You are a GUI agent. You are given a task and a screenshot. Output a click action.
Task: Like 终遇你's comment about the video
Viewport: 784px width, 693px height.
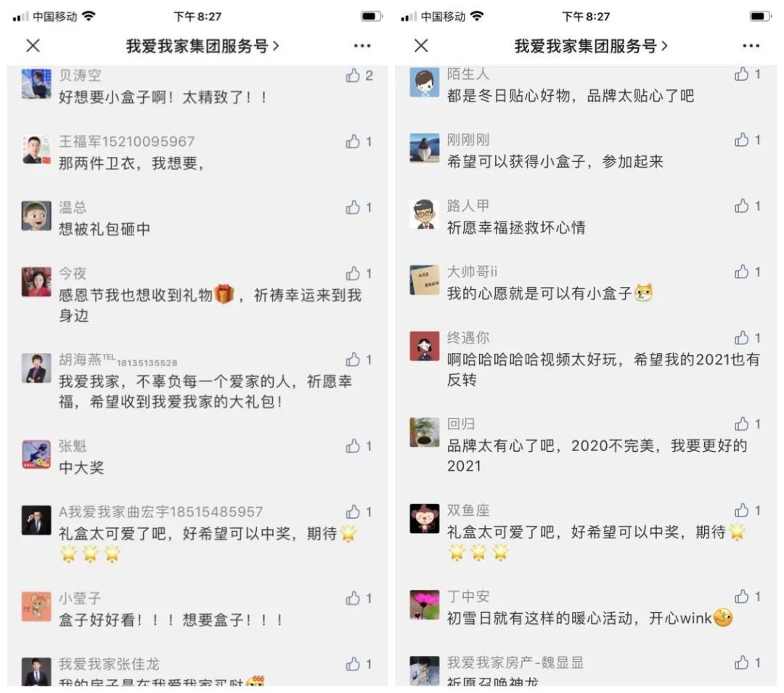(741, 338)
